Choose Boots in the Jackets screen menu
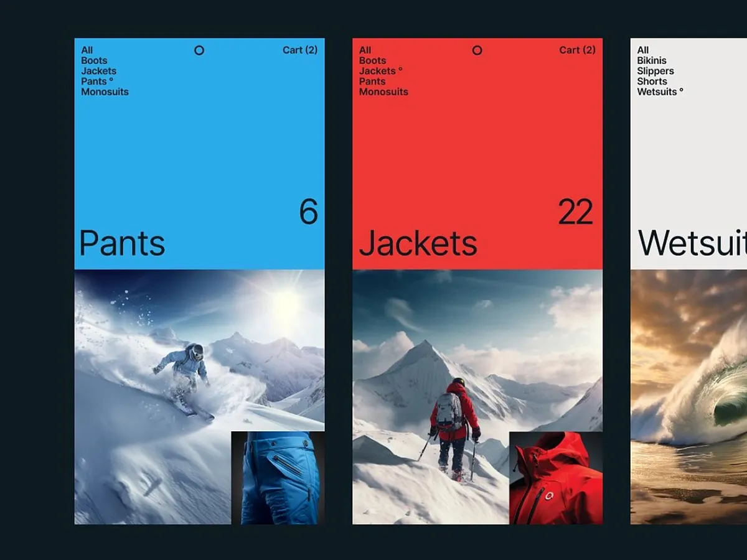The image size is (747, 560). pos(372,60)
